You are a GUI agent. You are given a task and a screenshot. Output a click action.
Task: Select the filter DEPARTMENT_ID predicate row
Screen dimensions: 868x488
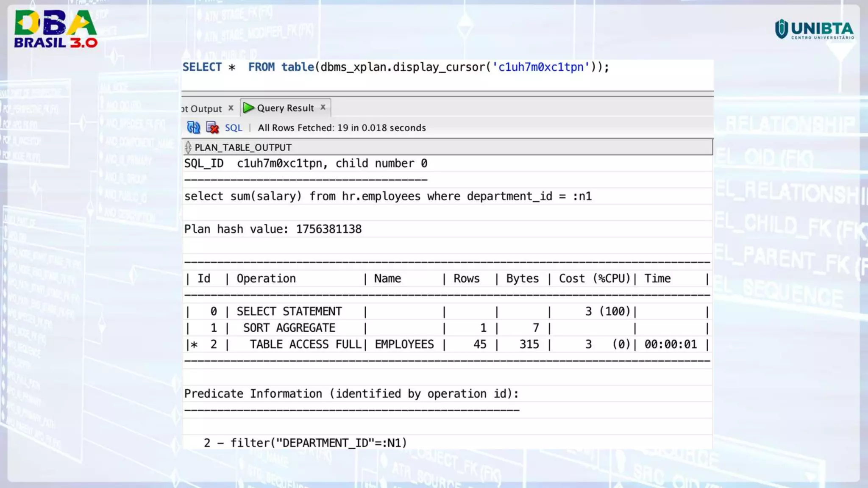[305, 443]
